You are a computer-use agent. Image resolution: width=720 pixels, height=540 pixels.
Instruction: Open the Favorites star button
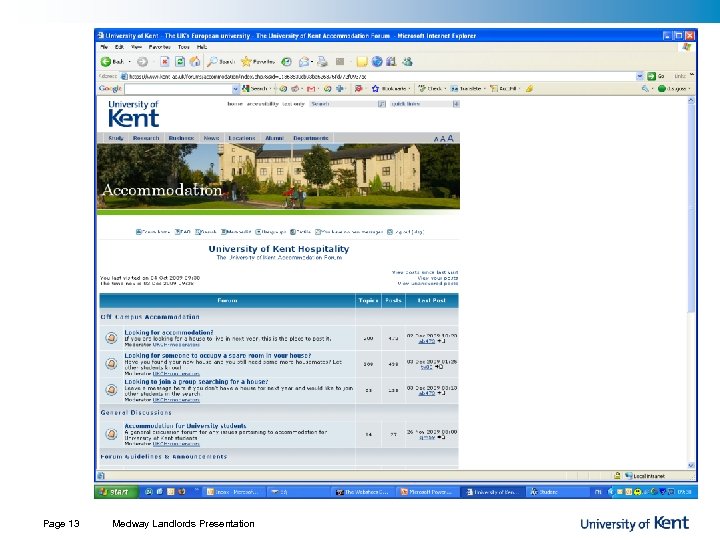point(258,62)
